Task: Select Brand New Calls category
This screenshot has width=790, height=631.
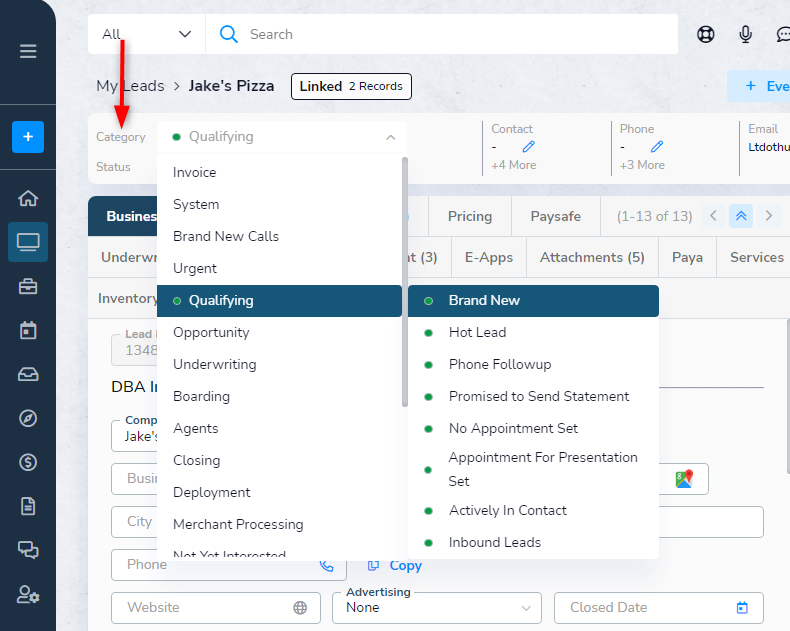Action: pyautogui.click(x=280, y=236)
